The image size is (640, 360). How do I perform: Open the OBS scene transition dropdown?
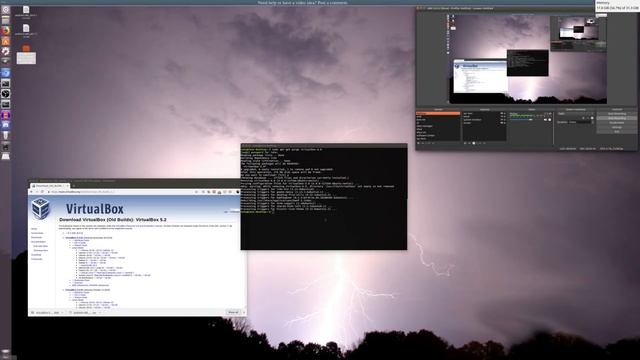pos(576,113)
